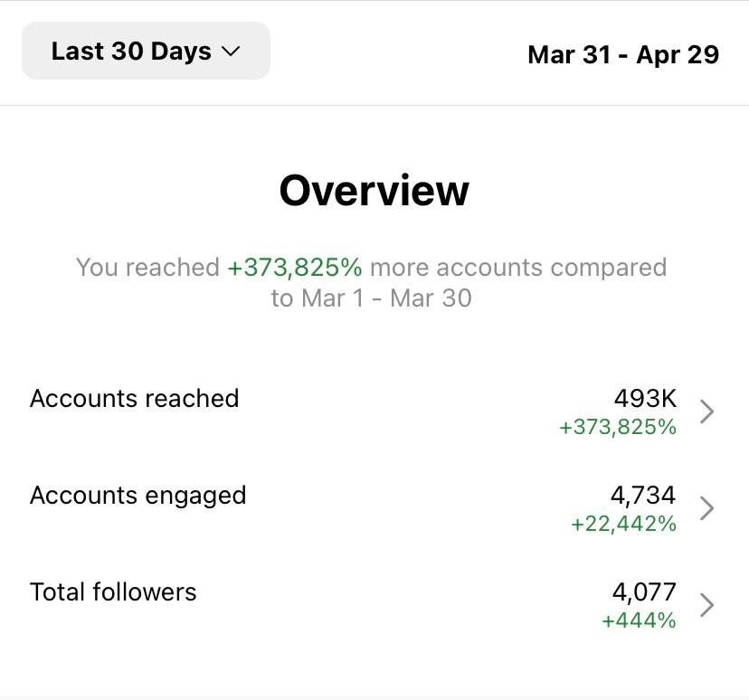This screenshot has width=749, height=700.
Task: Open the Accounts reached row label
Action: [x=134, y=399]
